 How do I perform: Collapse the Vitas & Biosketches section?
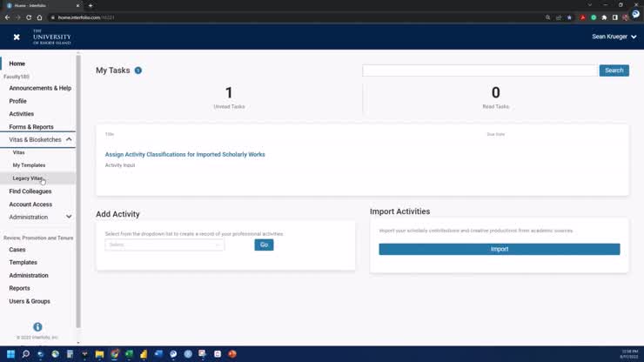(x=69, y=139)
